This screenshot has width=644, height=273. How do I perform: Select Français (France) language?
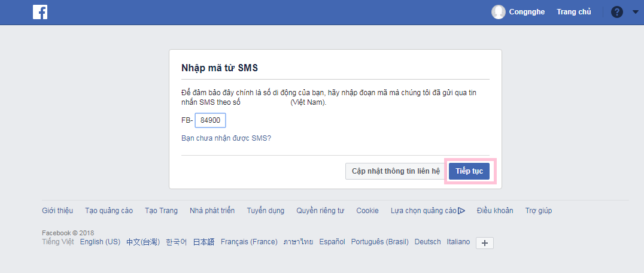[x=249, y=242]
